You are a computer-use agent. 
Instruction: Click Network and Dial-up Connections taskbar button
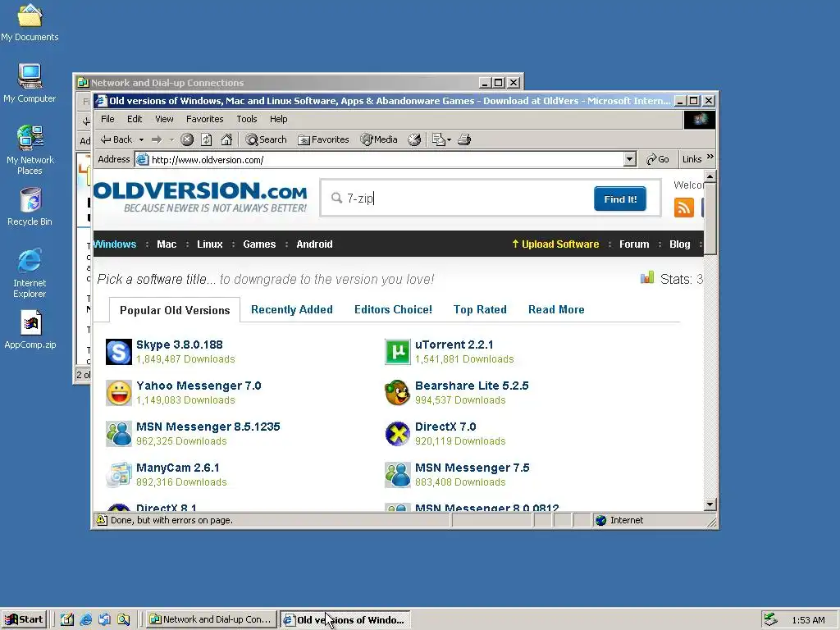pos(212,619)
